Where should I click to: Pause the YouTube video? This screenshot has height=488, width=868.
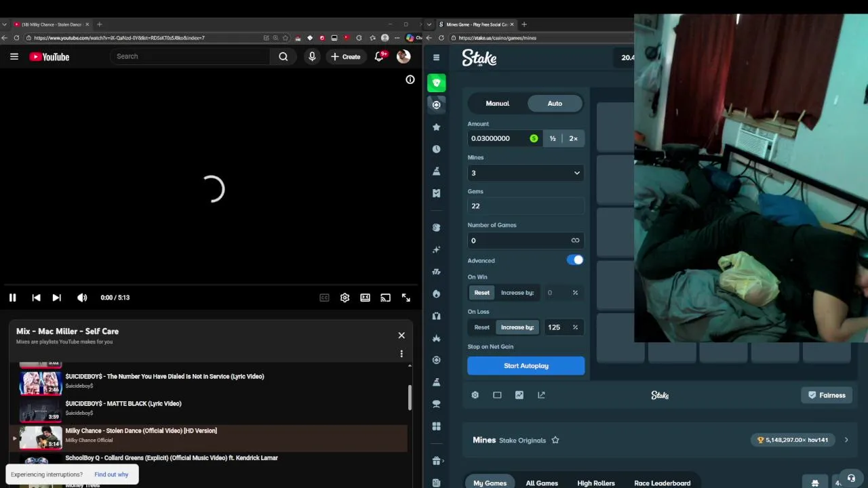(12, 298)
